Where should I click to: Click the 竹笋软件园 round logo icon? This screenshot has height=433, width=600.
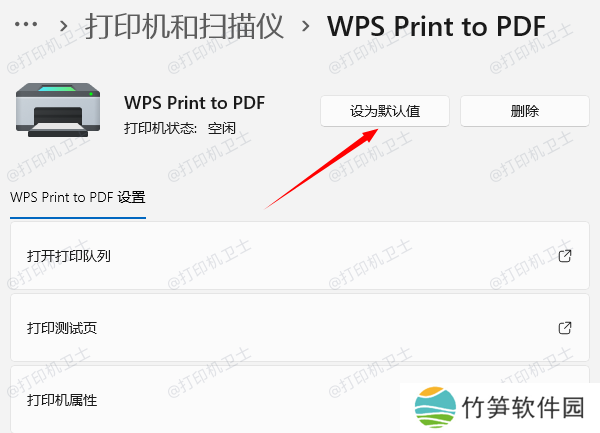(435, 407)
